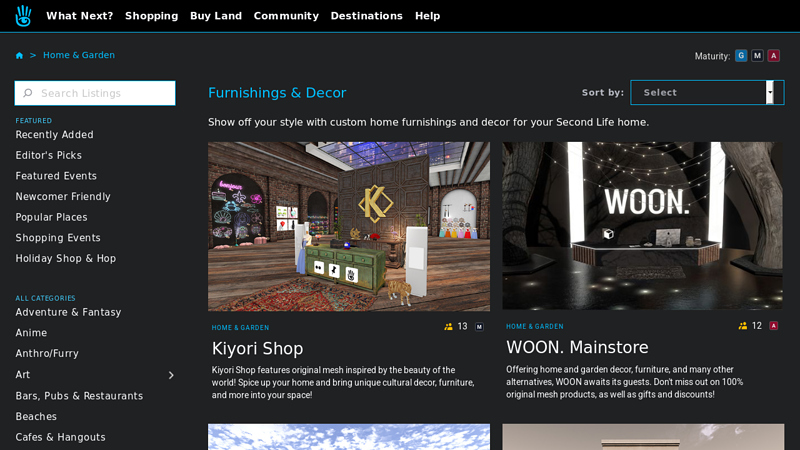Click Kiyori Shop visitor count icon
The width and height of the screenshot is (800, 450).
(448, 327)
